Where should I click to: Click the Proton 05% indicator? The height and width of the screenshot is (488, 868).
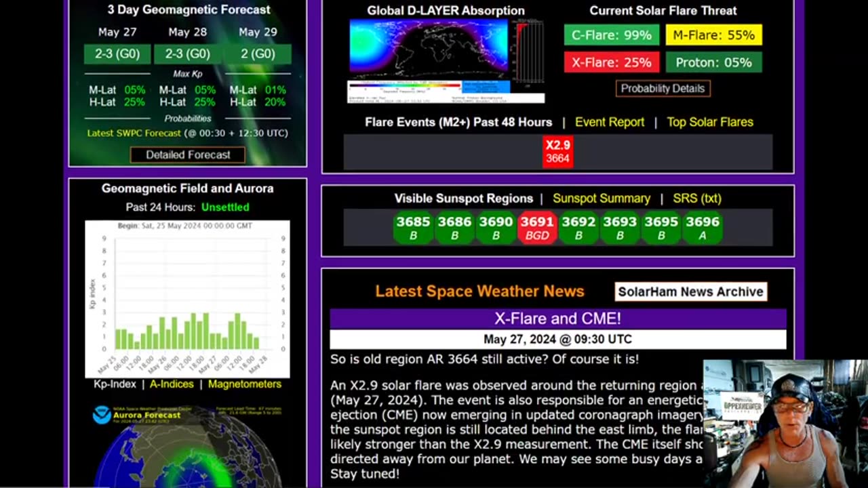(x=713, y=62)
